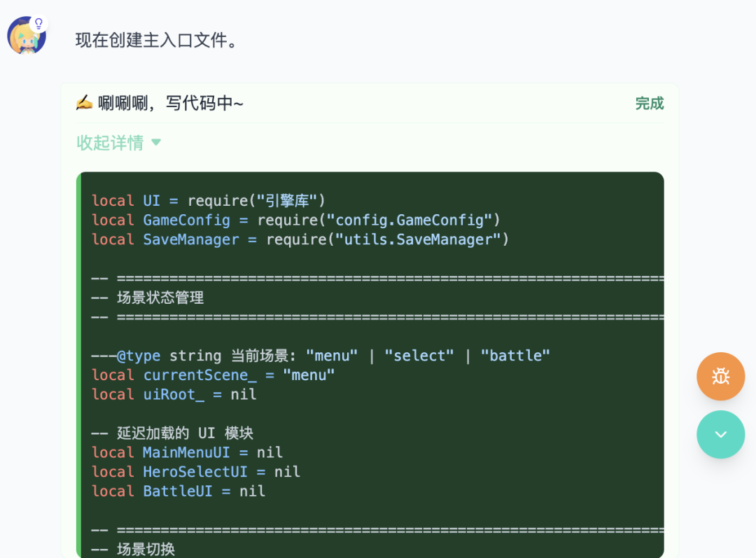This screenshot has width=756, height=558.
Task: Click the GameConfig require code line
Action: point(295,220)
